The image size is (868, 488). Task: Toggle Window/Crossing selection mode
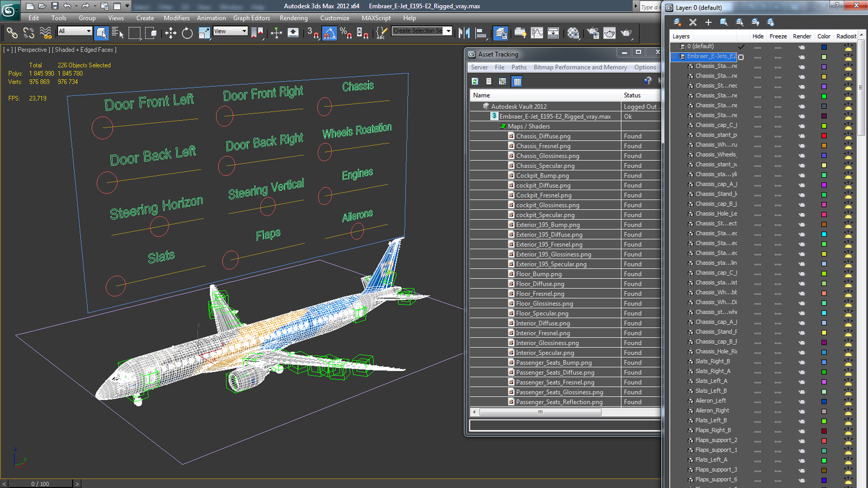[151, 33]
